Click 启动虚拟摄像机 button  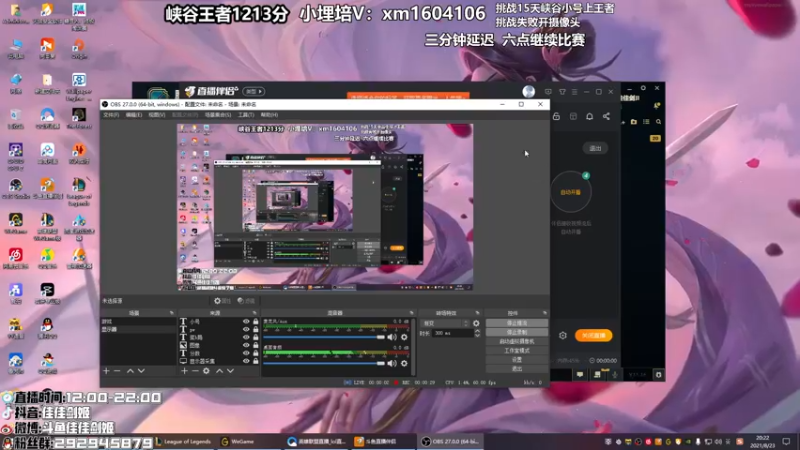[x=517, y=341]
